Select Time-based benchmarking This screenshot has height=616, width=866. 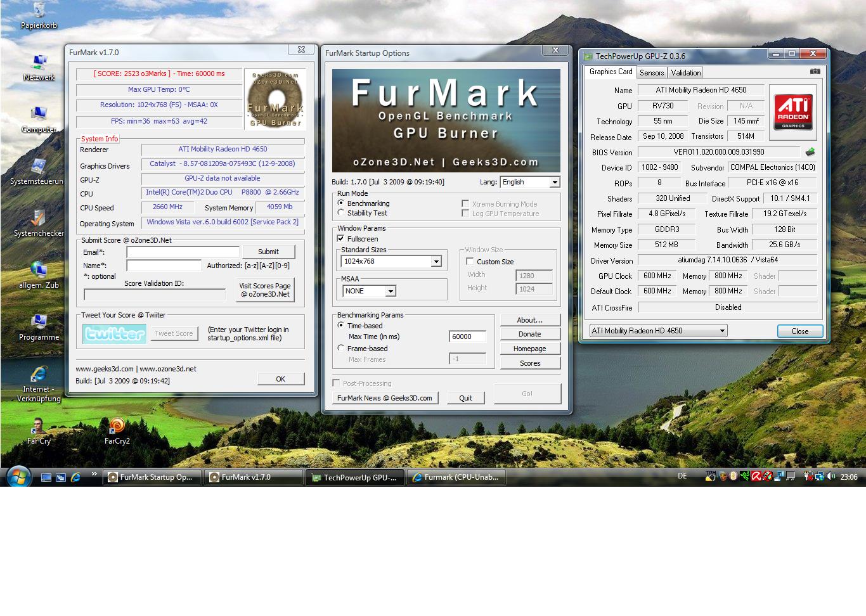[x=341, y=326]
